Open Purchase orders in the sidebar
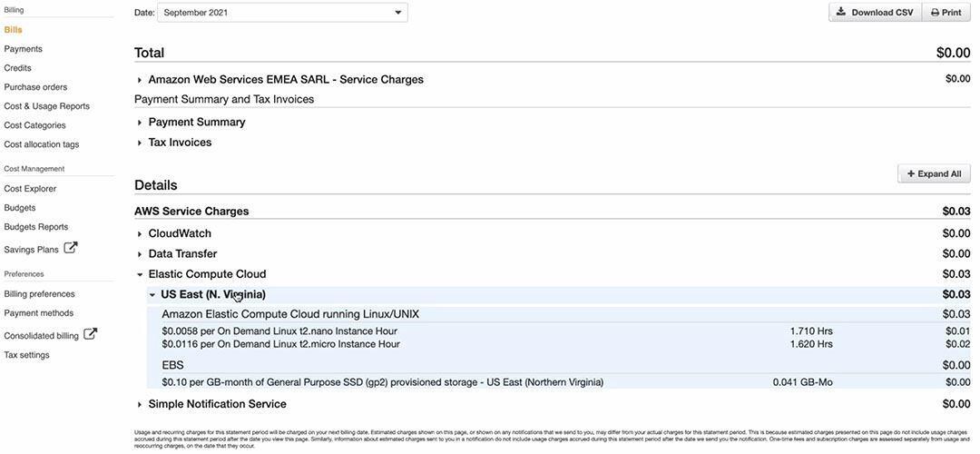Viewport: 980px width, 454px height. [x=35, y=87]
